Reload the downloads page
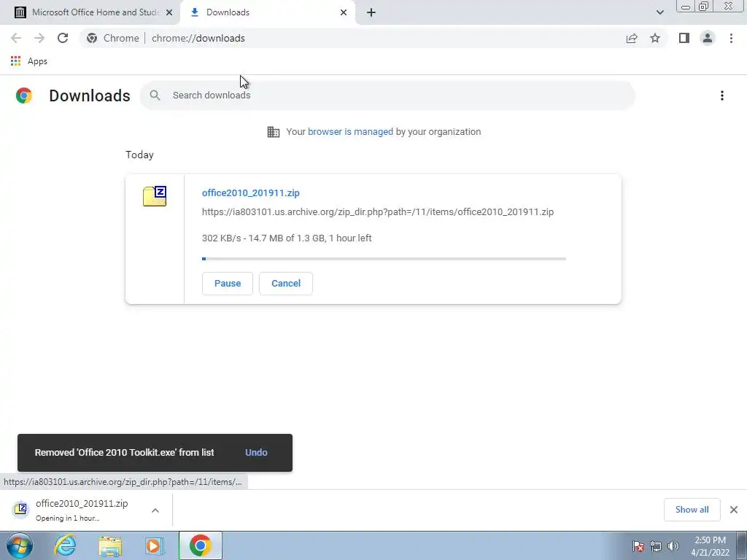The height and width of the screenshot is (560, 747). click(63, 38)
